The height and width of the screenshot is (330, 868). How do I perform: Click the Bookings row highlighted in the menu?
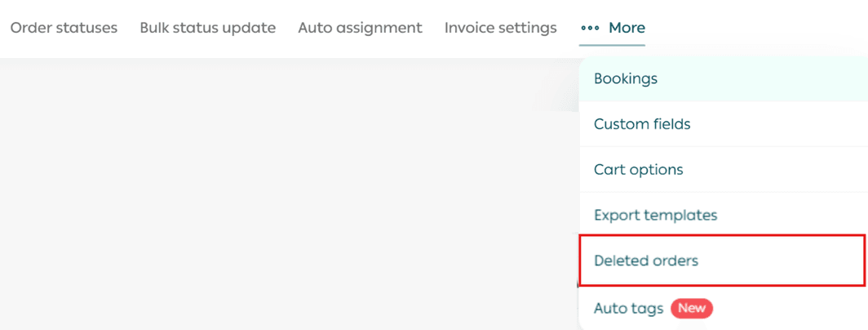coord(721,79)
